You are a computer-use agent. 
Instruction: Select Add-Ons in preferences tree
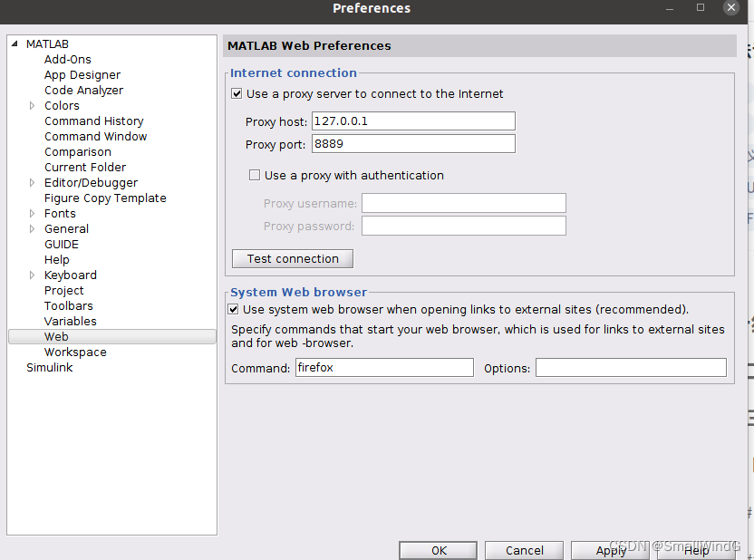coord(68,59)
